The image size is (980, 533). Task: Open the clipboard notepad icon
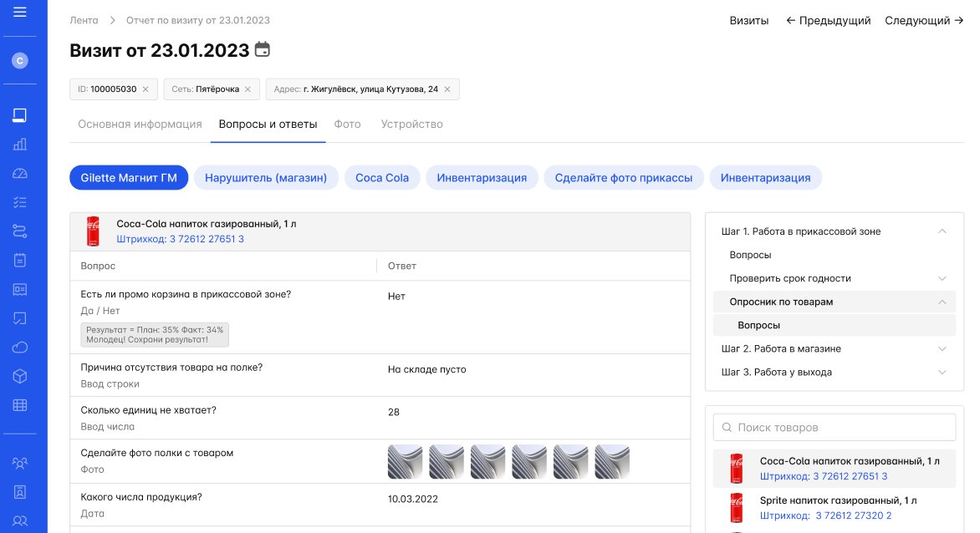(20, 261)
